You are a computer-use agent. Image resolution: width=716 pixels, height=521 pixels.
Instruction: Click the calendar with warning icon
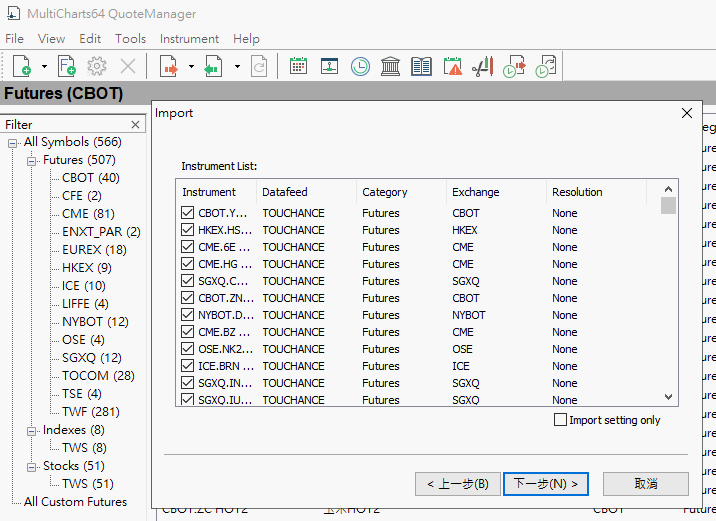click(453, 66)
